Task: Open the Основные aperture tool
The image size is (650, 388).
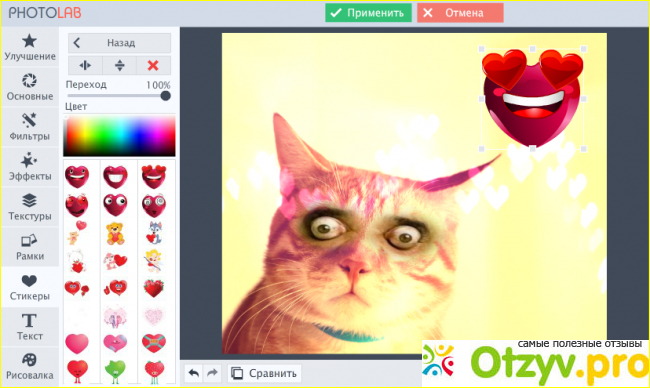Action: point(30,87)
